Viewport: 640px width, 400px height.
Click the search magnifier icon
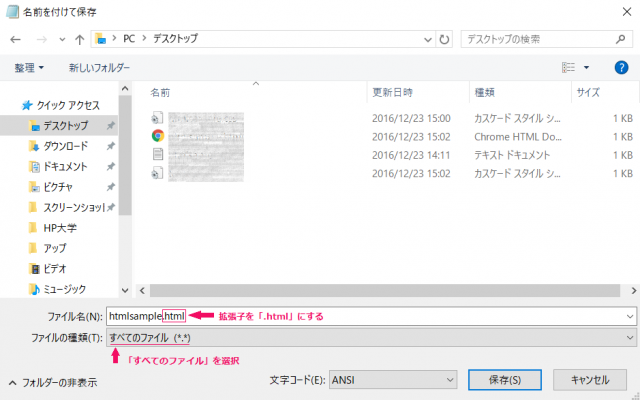(x=620, y=39)
